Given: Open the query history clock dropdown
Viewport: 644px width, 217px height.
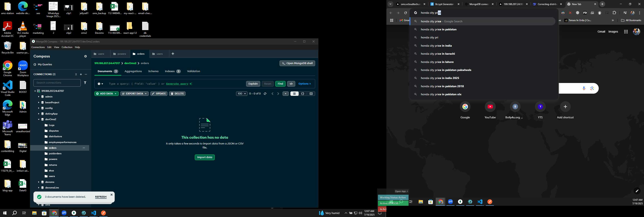Looking at the screenshot, I should coord(100,84).
